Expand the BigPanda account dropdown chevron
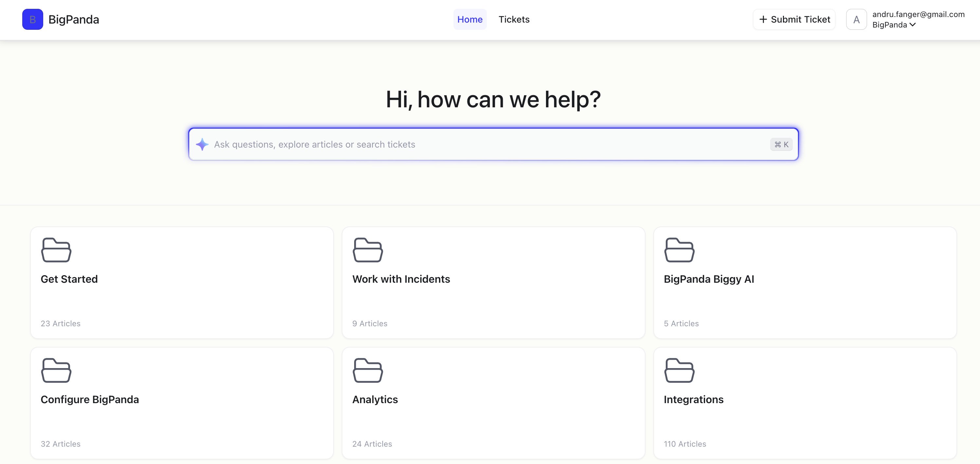Screen dimensions: 980x464 [x=912, y=25]
